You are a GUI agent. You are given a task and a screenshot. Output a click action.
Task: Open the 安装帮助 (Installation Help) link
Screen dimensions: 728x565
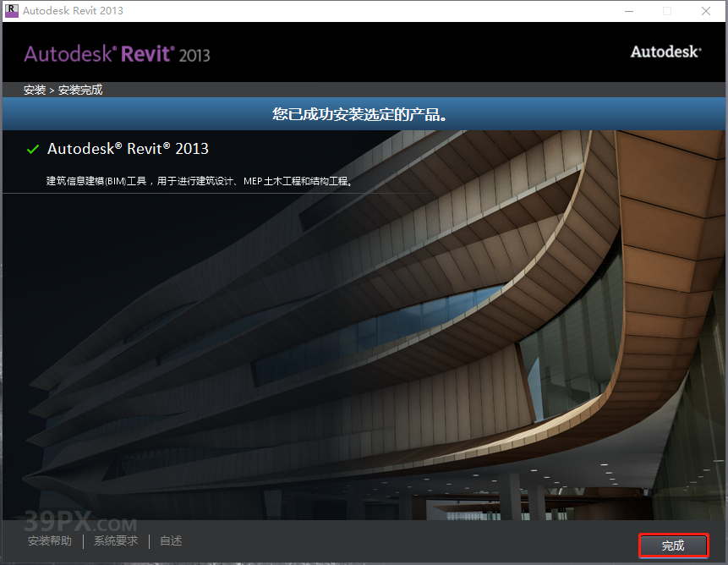point(49,540)
